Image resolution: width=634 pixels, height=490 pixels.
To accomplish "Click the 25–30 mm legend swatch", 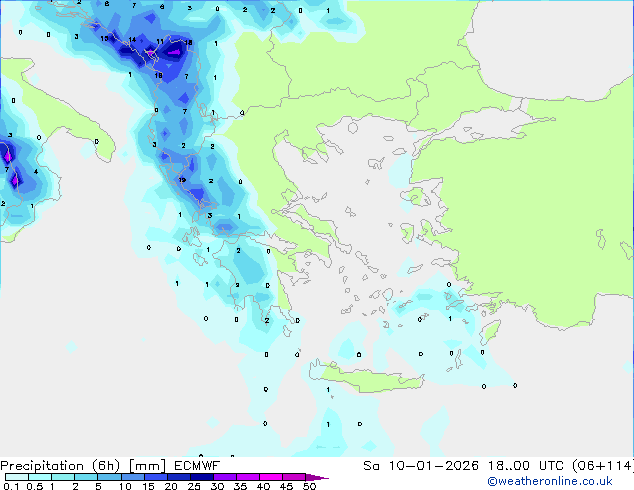I will pos(201,477).
